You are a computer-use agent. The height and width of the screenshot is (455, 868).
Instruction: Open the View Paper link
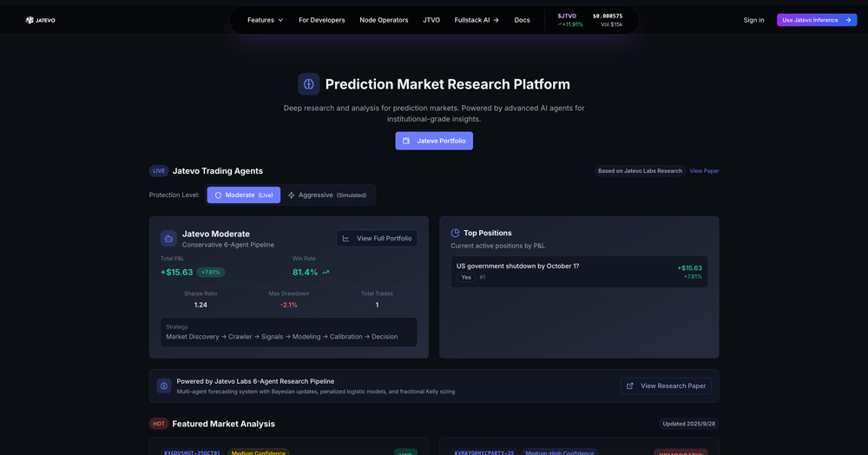[704, 171]
